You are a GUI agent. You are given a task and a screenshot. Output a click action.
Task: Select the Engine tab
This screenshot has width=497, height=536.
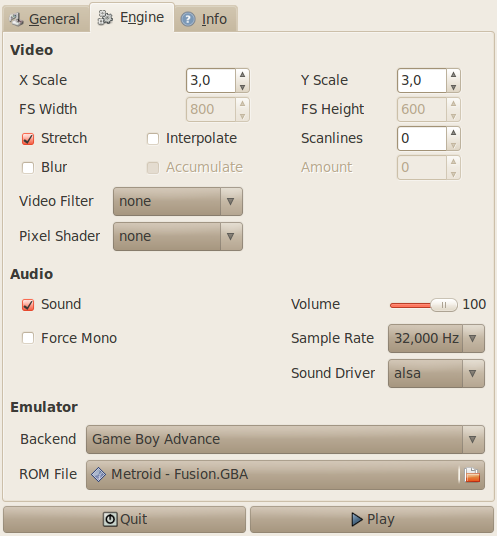point(132,17)
